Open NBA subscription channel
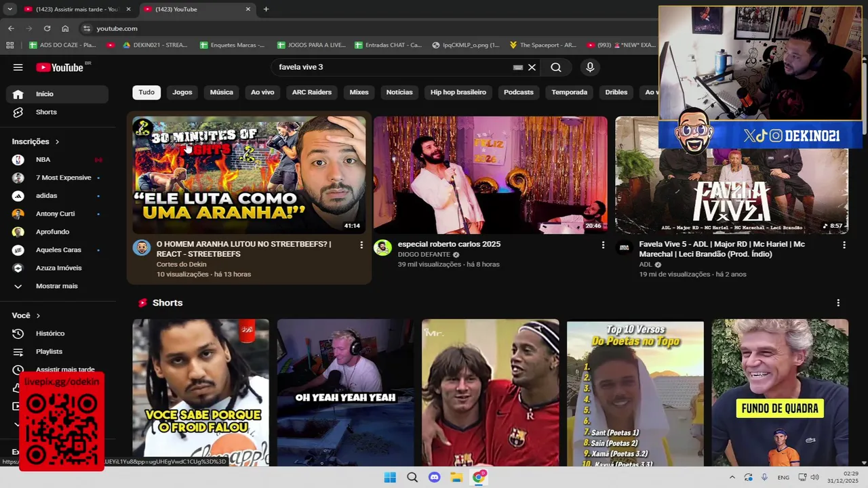Screen dimensions: 868x488 [57, 160]
